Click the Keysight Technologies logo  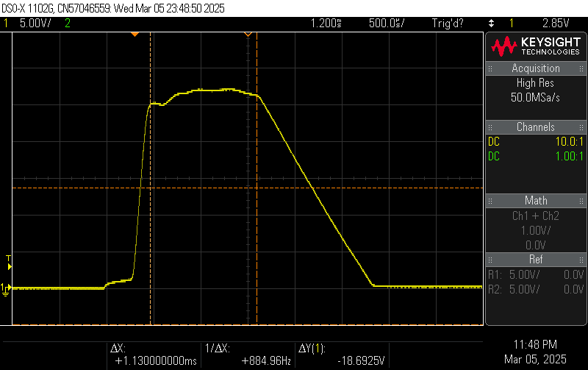point(536,46)
